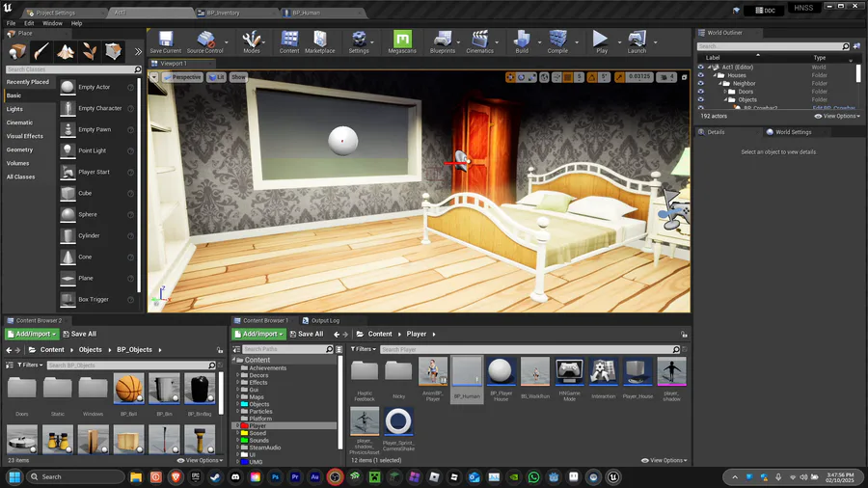Screen dimensions: 868x488
Task: Toggle visibility of Act1 (Editor) world
Action: tap(701, 68)
